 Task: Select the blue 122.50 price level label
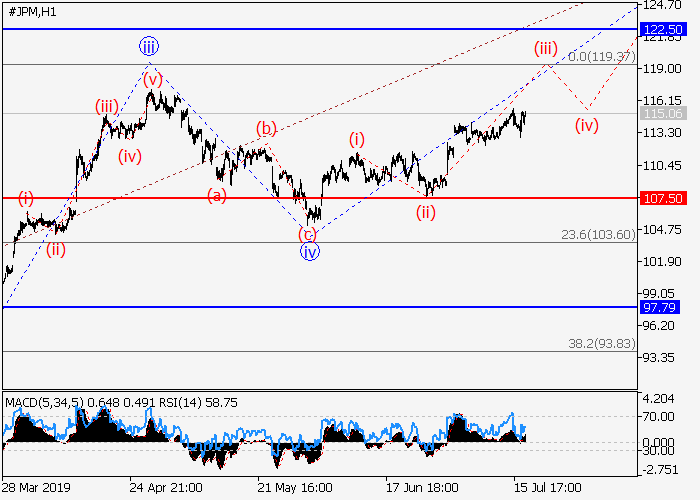click(662, 29)
